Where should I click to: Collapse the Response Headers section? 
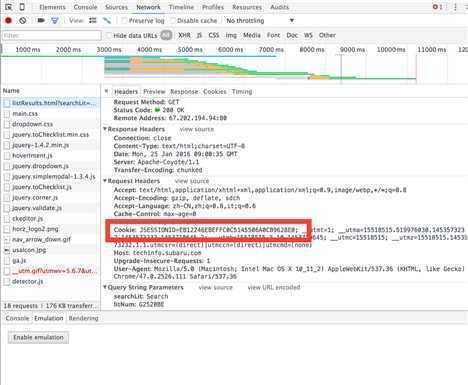point(105,129)
